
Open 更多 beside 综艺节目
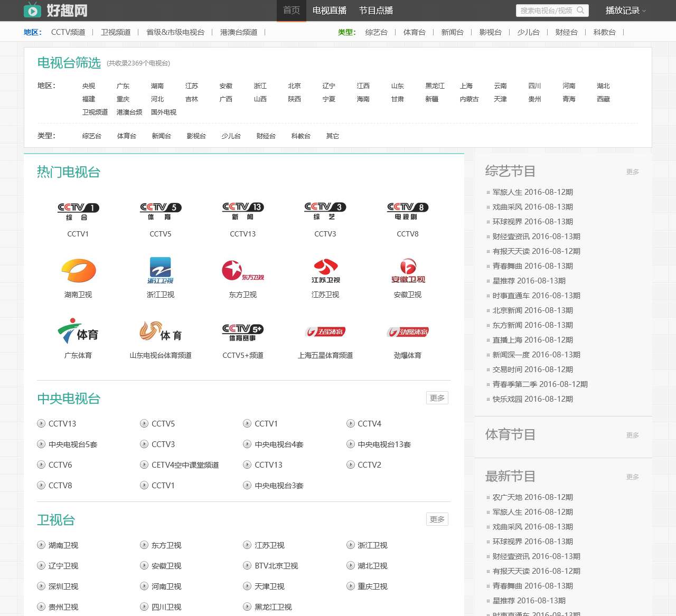point(632,172)
